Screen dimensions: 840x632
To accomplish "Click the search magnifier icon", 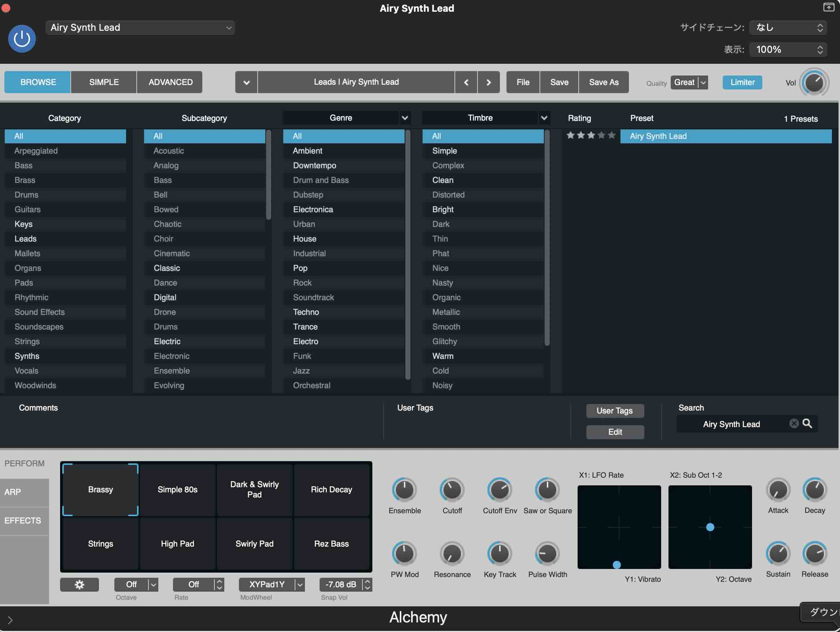I will pyautogui.click(x=807, y=423).
